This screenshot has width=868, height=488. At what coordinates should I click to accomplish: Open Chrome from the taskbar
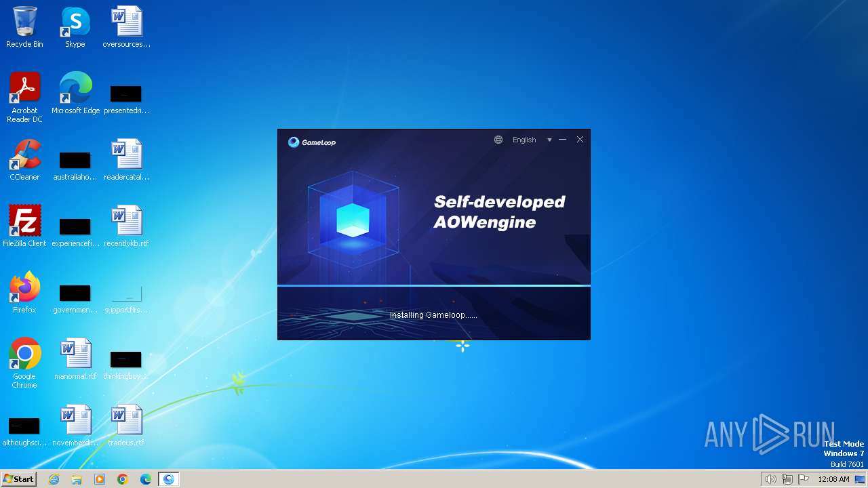[x=123, y=479]
